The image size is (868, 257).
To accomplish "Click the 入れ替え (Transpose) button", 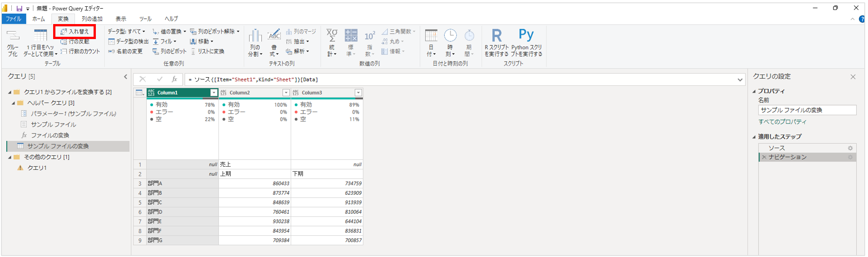I will click(x=75, y=31).
